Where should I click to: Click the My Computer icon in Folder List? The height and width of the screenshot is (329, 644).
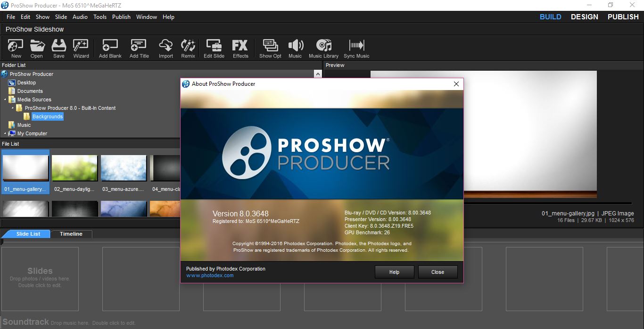pos(12,133)
